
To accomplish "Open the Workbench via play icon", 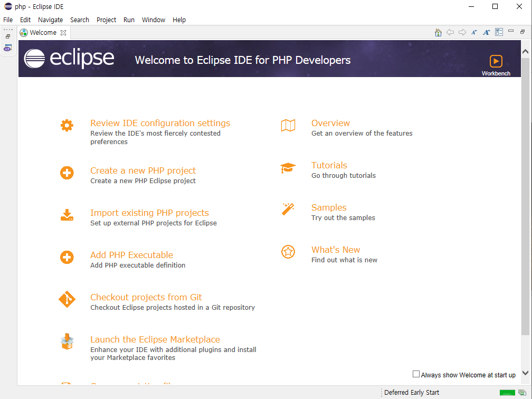I will (x=496, y=61).
